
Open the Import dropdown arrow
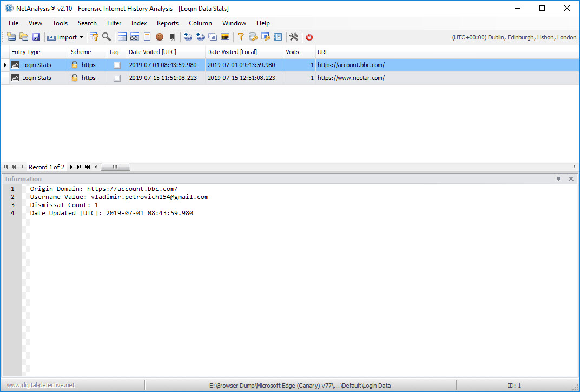81,37
